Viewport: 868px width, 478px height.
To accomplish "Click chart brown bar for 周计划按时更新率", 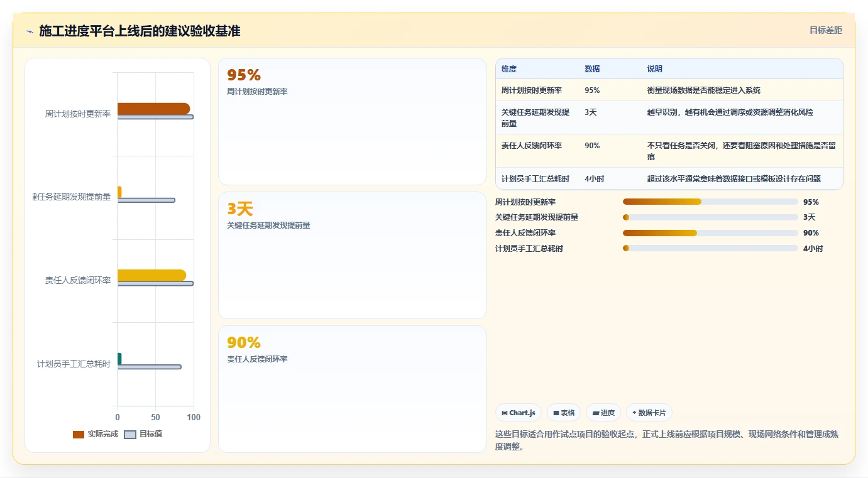I will pos(153,109).
